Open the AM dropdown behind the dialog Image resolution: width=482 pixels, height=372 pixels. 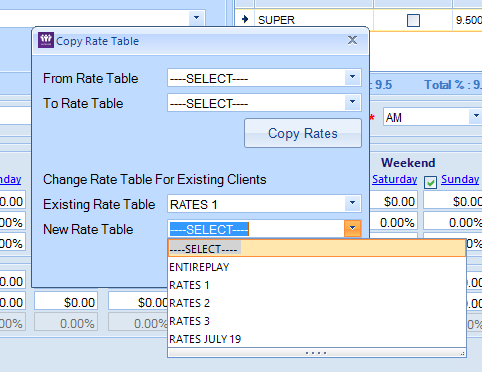point(476,116)
